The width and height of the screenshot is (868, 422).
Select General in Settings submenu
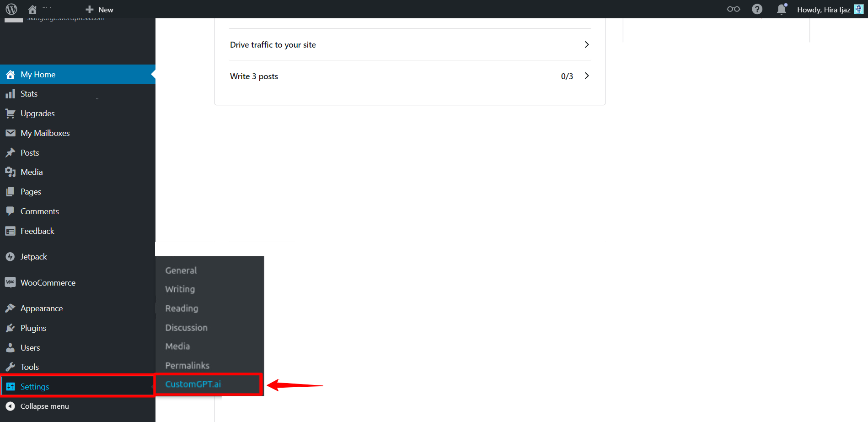pyautogui.click(x=181, y=271)
